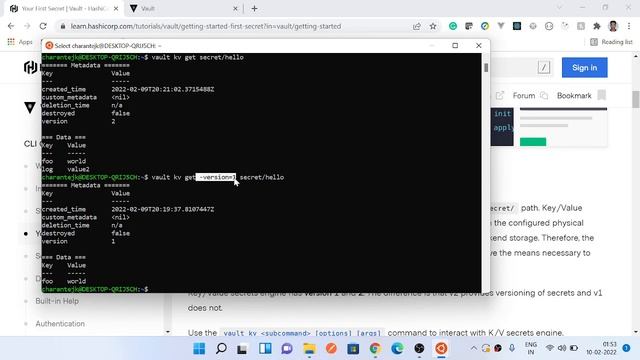This screenshot has width=640, height=360.
Task: Open Google Chrome from the taskbar
Action: (x=375, y=349)
